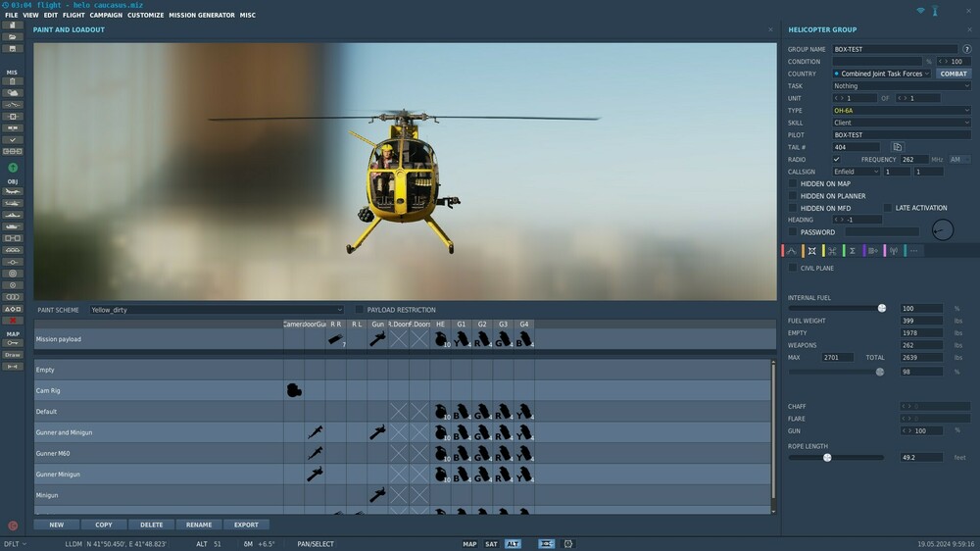Image resolution: width=980 pixels, height=551 pixels.
Task: Click the copy icon beside Tail number
Action: coord(897,147)
